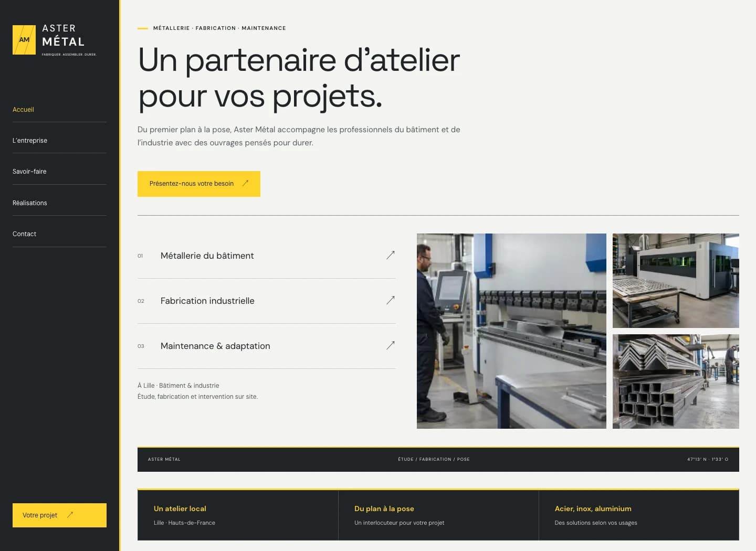Viewport: 756px width, 551px height.
Task: Click Présentez-nous votre besoin button
Action: pyautogui.click(x=199, y=184)
